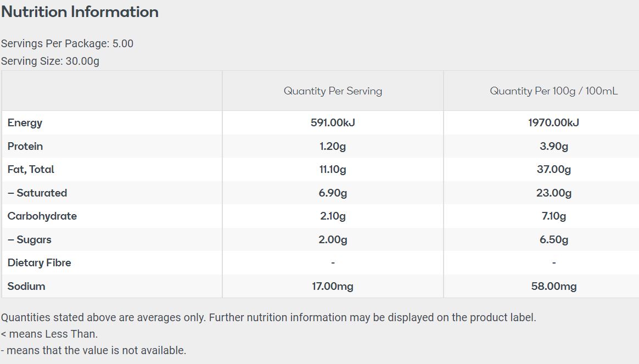Select the Quantity Per 100g / 100mL header
Screen dimensions: 639x364
point(553,91)
